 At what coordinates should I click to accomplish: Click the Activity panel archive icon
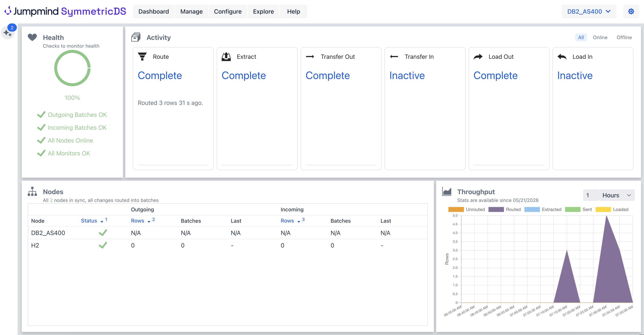(136, 37)
